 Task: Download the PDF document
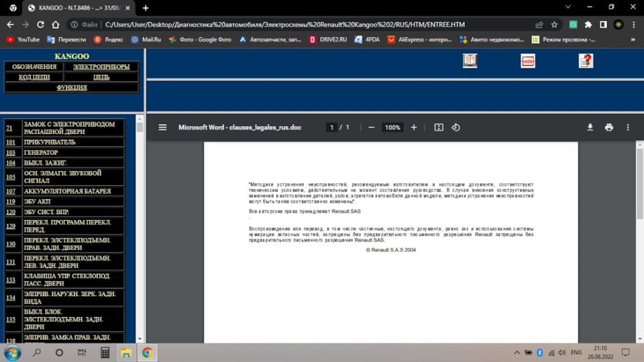(590, 127)
